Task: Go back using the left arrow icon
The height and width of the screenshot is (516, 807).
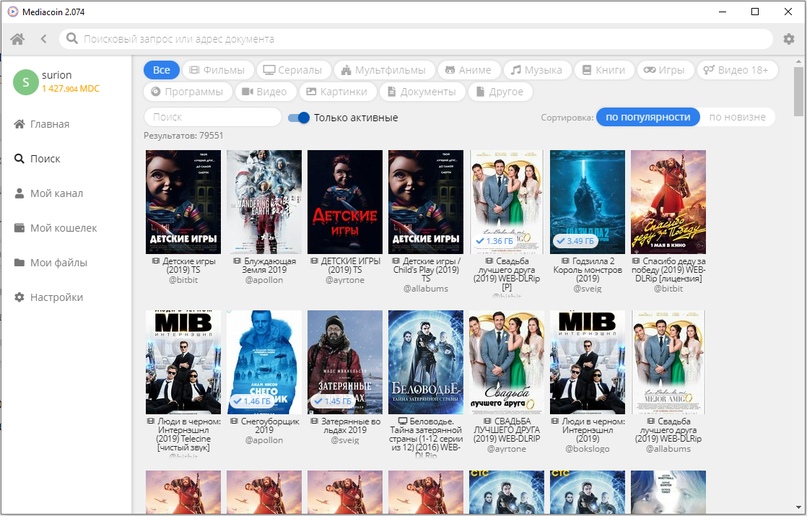Action: coord(44,39)
